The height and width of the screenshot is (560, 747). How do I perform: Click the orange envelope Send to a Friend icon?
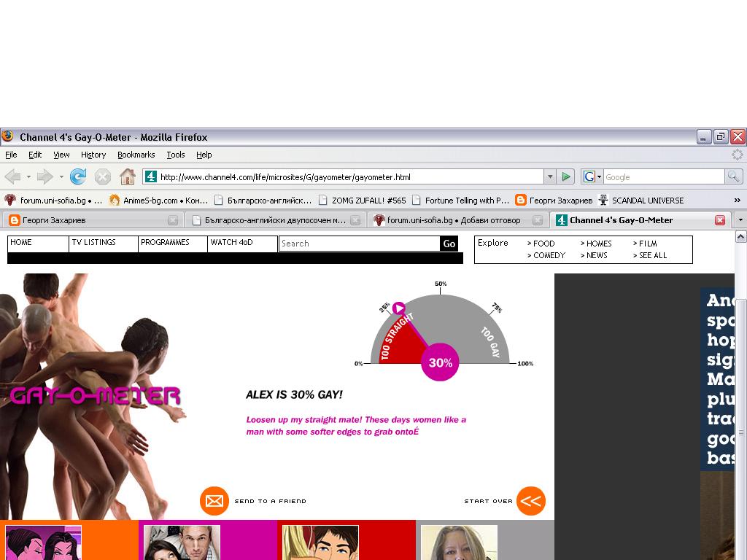click(214, 501)
